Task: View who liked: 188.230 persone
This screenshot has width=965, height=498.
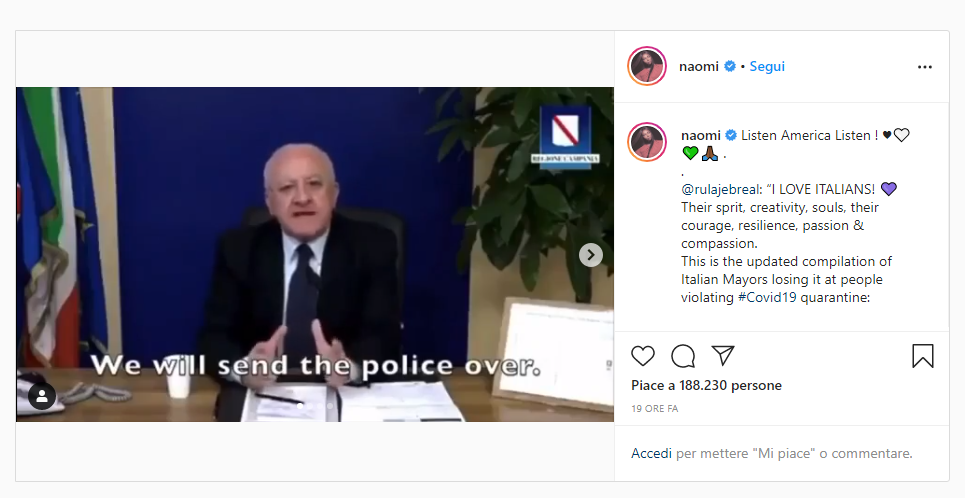Action: pyautogui.click(x=731, y=385)
